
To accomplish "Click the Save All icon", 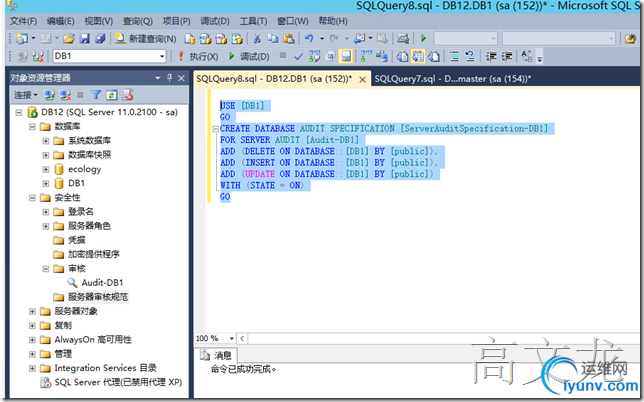I will click(100, 39).
